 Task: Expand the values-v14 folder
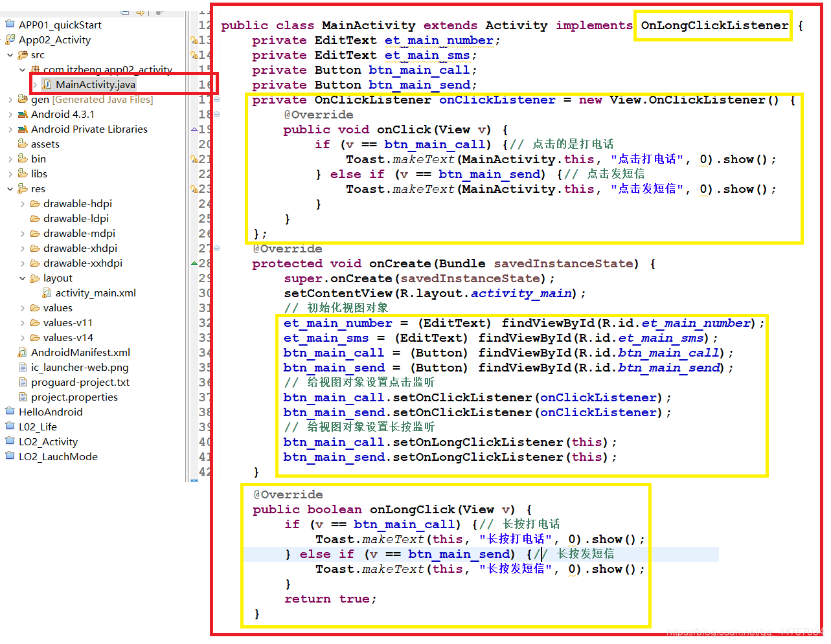23,338
